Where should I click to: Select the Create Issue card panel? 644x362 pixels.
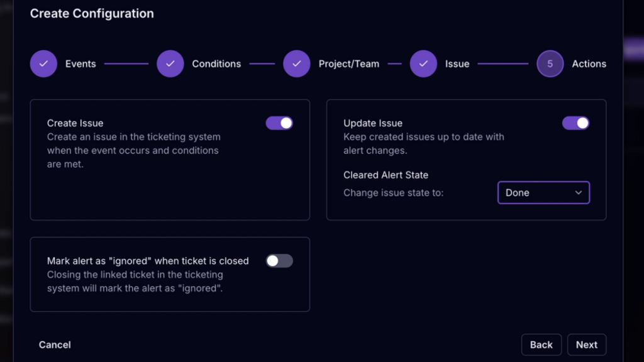pyautogui.click(x=170, y=159)
